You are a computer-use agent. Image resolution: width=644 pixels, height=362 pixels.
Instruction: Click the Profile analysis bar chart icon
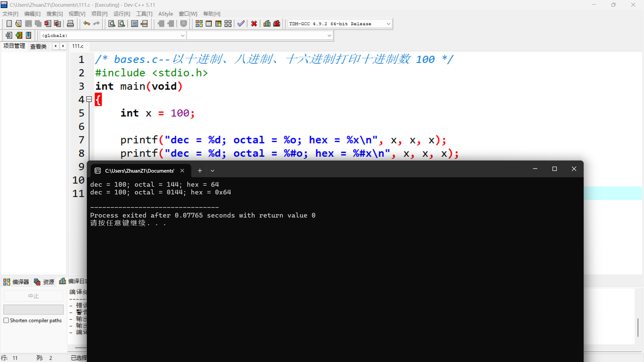[x=267, y=23]
